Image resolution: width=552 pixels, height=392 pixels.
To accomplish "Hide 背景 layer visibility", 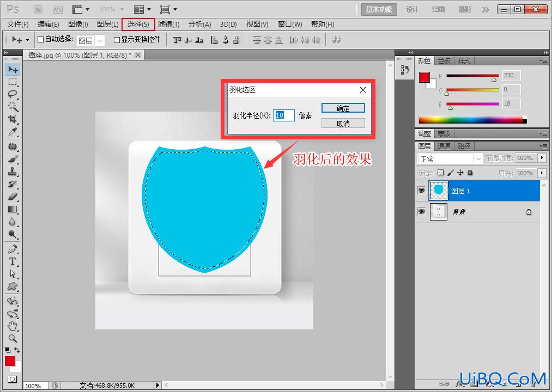I will click(x=421, y=211).
